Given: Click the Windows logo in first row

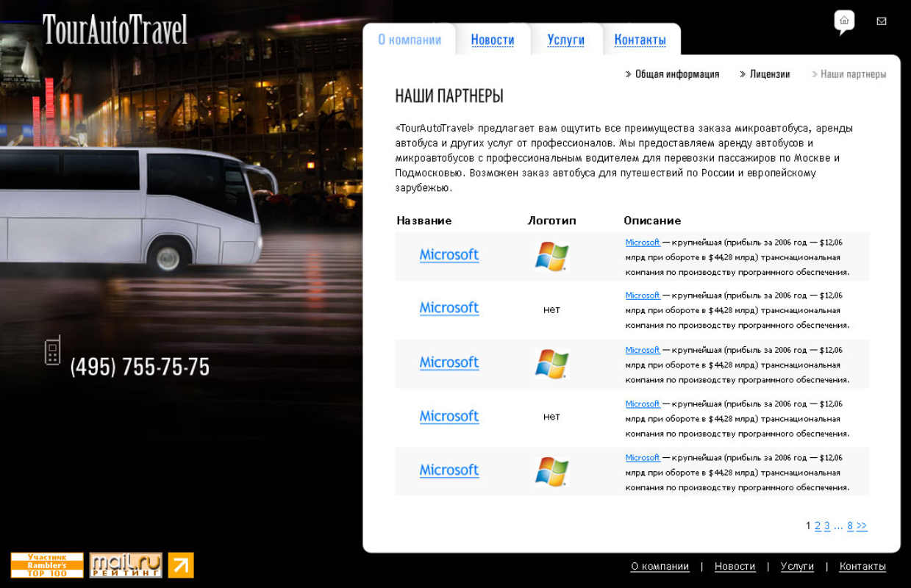Looking at the screenshot, I should tap(551, 257).
